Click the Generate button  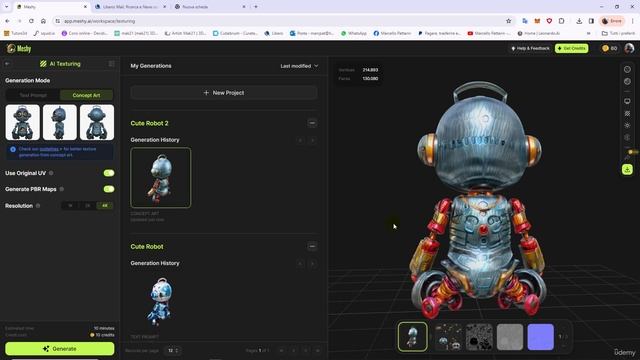[x=60, y=349]
